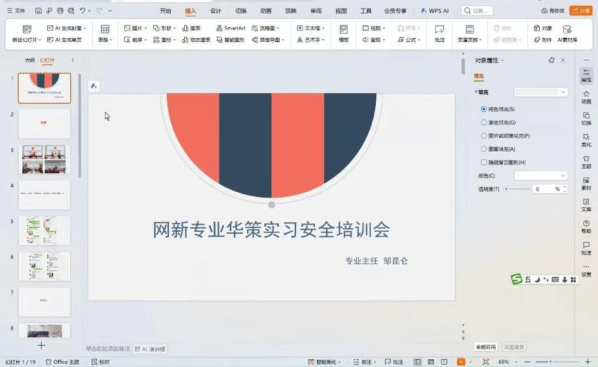
Task: Check hide background graphics checkbox
Action: click(484, 163)
